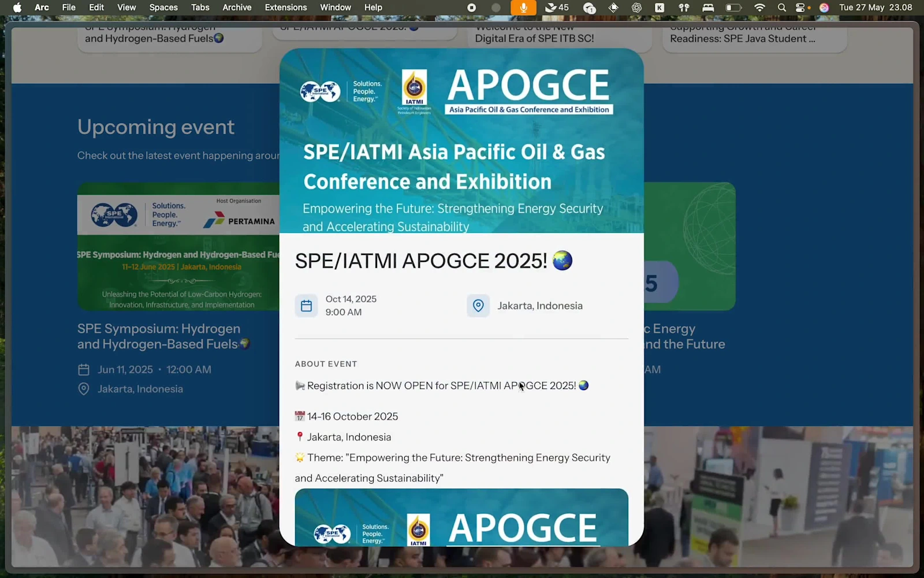Click the Jun 11, 2025 date text
Image resolution: width=924 pixels, height=578 pixels.
pos(125,370)
